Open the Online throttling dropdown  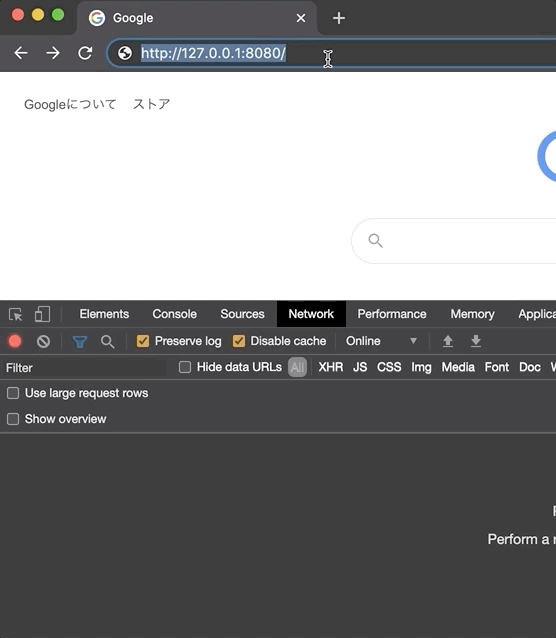click(382, 341)
